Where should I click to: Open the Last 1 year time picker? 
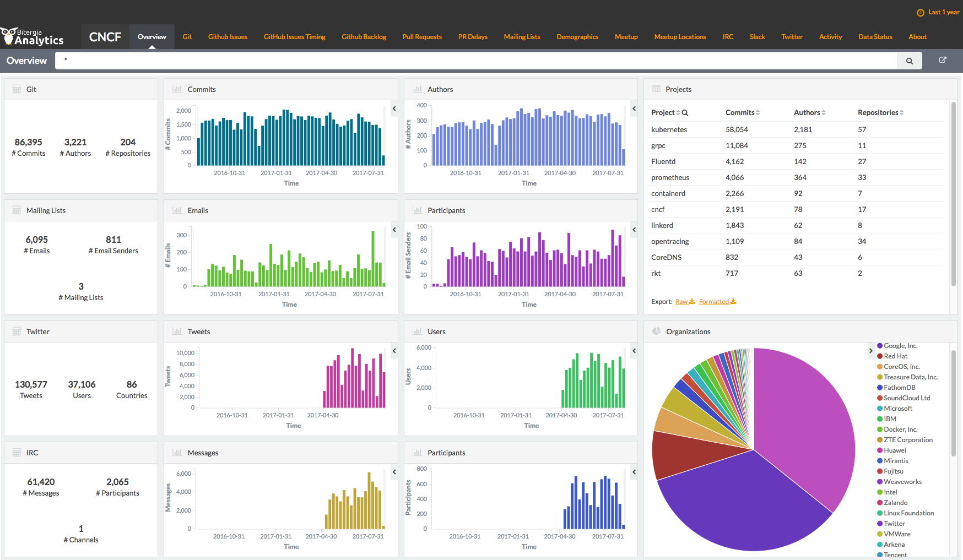coord(938,12)
